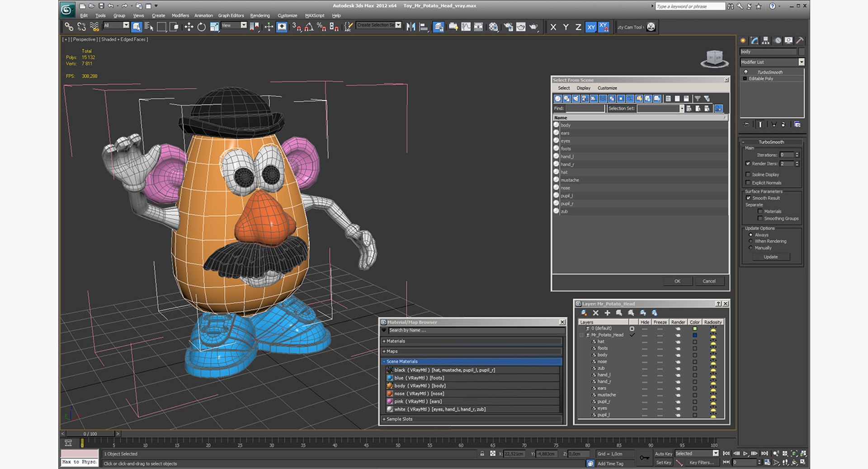Click the Set Key button
Viewport: 868px width, 469px height.
(x=663, y=463)
